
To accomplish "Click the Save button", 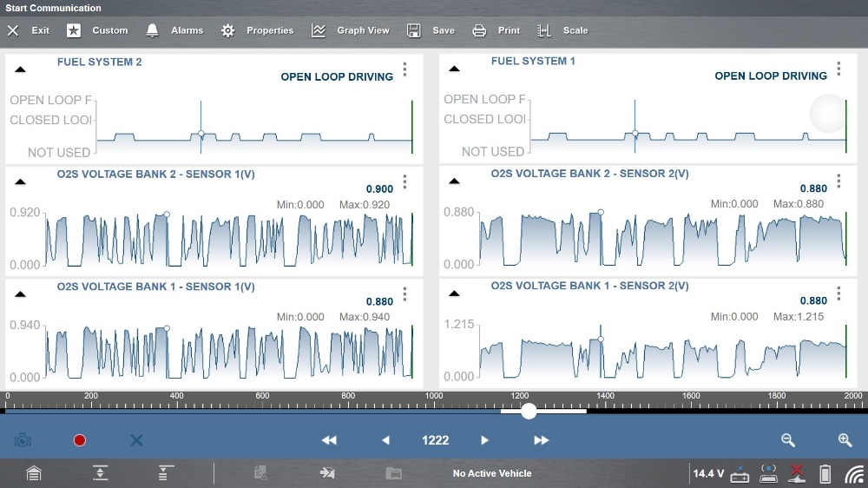I will pos(431,30).
